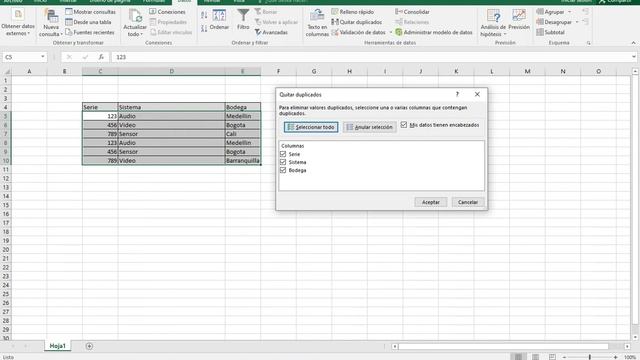This screenshot has height=360, width=640.
Task: Open Análisis de hipótesis menu
Action: coord(493,23)
